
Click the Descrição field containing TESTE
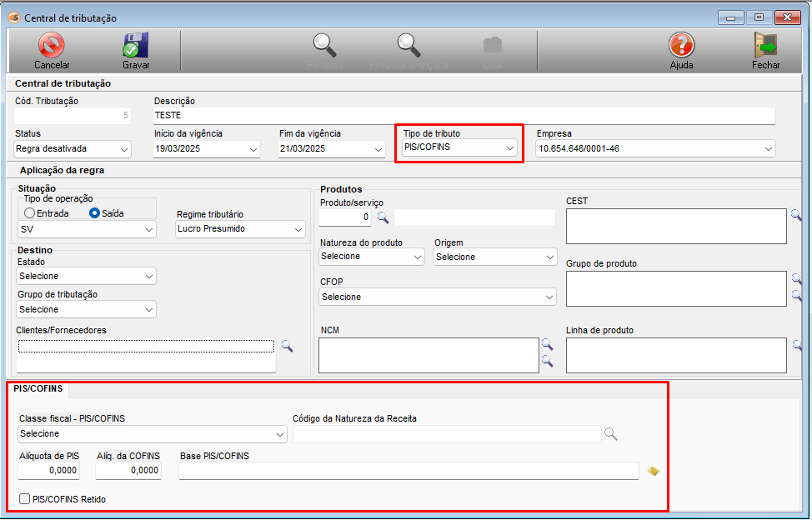tap(464, 116)
